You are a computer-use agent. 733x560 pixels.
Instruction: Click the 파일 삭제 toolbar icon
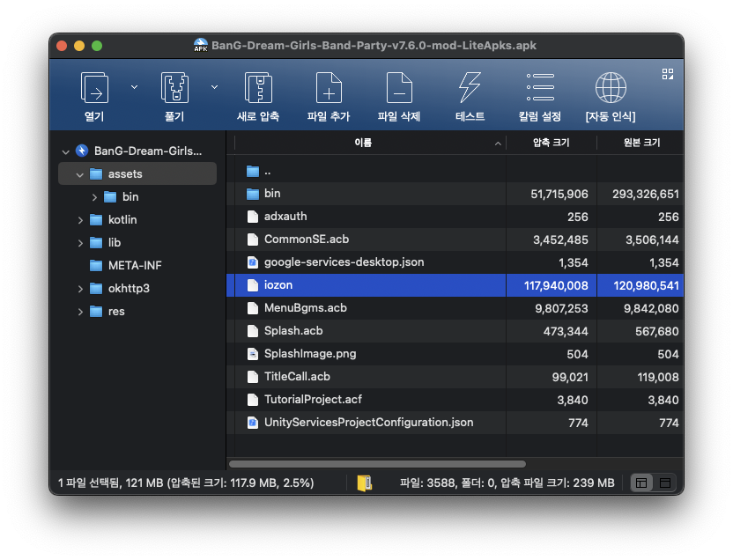click(x=399, y=88)
